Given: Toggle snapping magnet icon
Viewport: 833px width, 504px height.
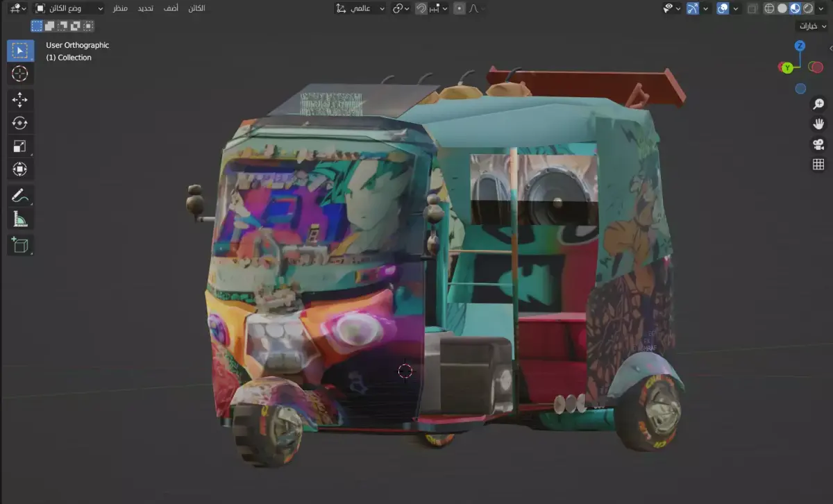Looking at the screenshot, I should point(421,9).
